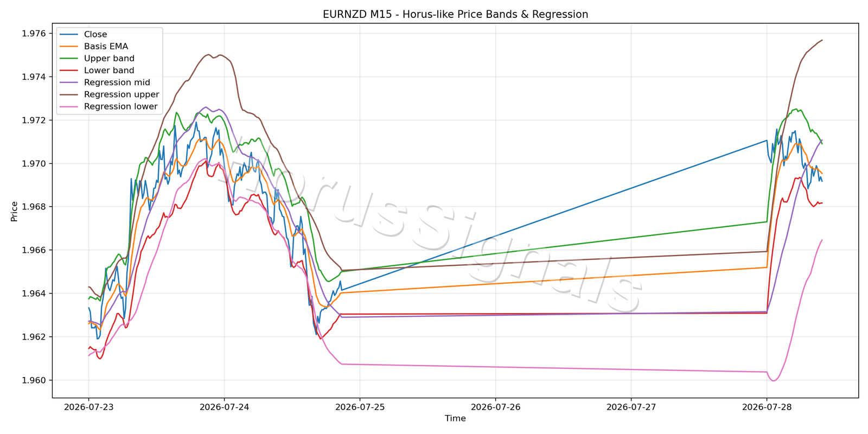The width and height of the screenshot is (868, 434).
Task: Select the 'Regression lower' legend entry
Action: [109, 107]
